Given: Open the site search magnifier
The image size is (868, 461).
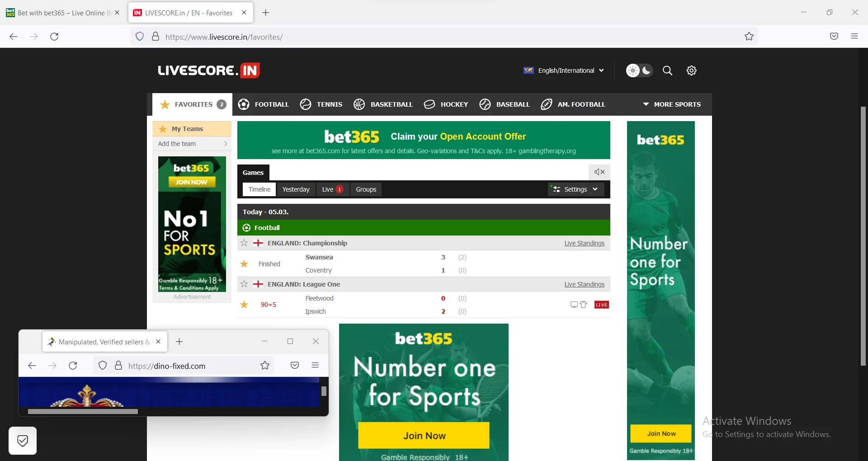Looking at the screenshot, I should tap(668, 71).
